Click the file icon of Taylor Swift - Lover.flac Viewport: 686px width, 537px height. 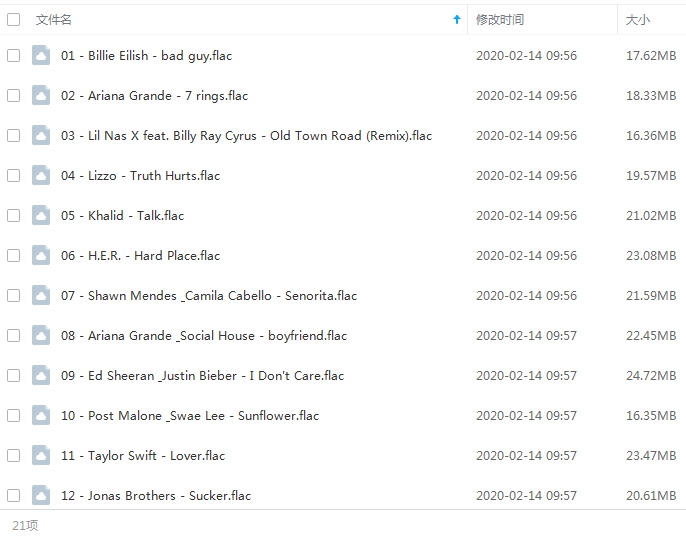41,455
